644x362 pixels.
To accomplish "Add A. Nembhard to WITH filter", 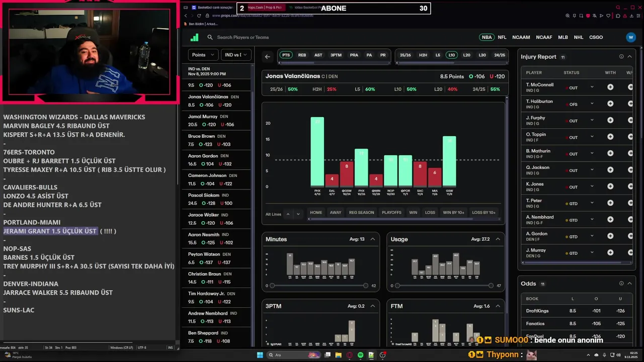I will (610, 220).
